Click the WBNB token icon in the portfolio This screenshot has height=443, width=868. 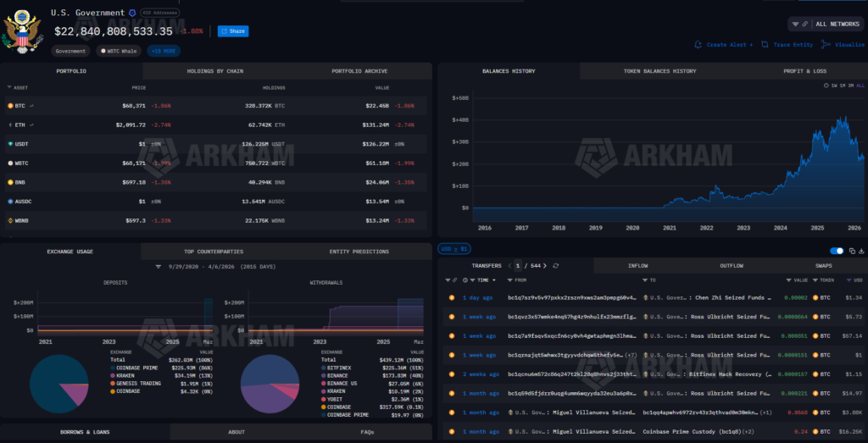click(x=10, y=221)
